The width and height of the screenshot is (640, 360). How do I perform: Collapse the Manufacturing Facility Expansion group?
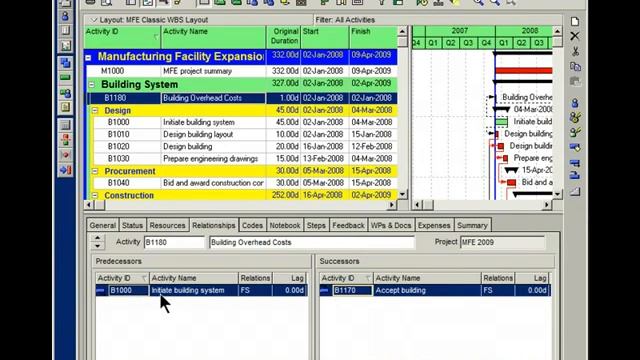pyautogui.click(x=89, y=58)
